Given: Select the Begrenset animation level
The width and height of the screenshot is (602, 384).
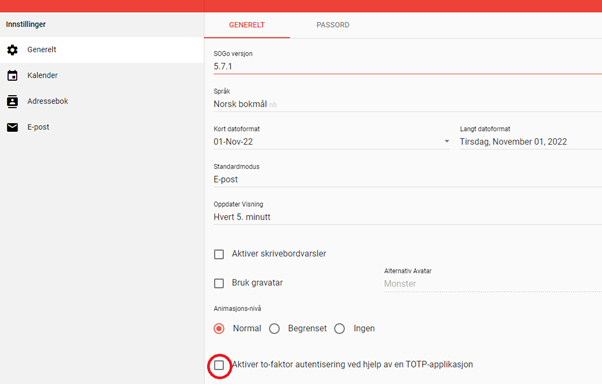Looking at the screenshot, I should [274, 329].
